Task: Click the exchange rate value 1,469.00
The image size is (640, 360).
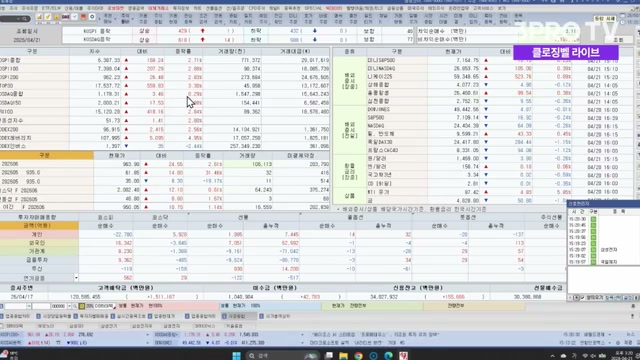Action: click(x=467, y=158)
